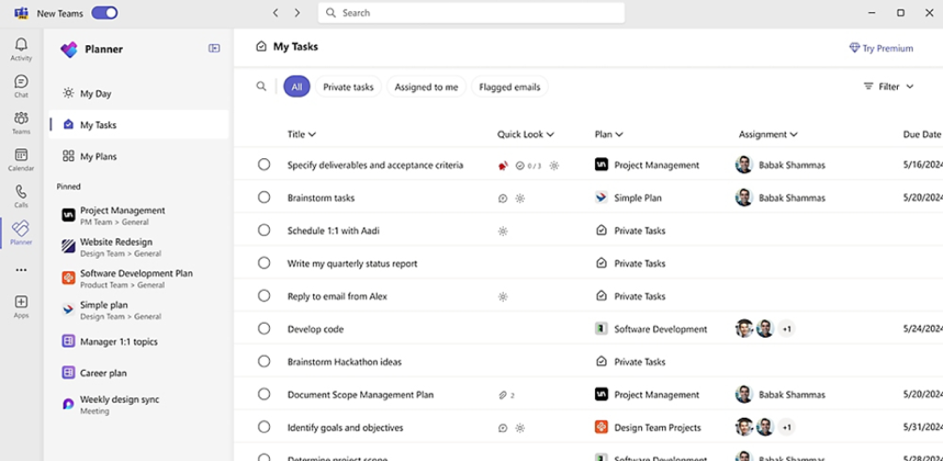
Task: Select the 'Assigned to me' tab
Action: pos(426,87)
